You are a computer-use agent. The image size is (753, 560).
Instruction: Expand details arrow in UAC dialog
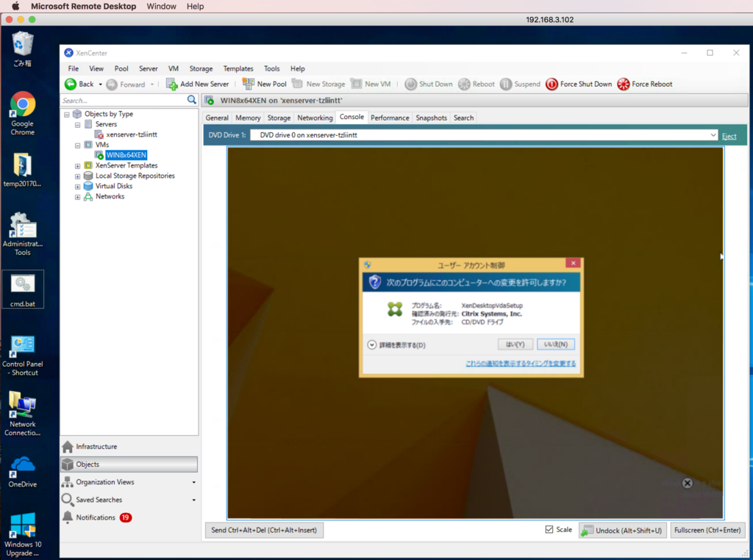click(x=371, y=345)
